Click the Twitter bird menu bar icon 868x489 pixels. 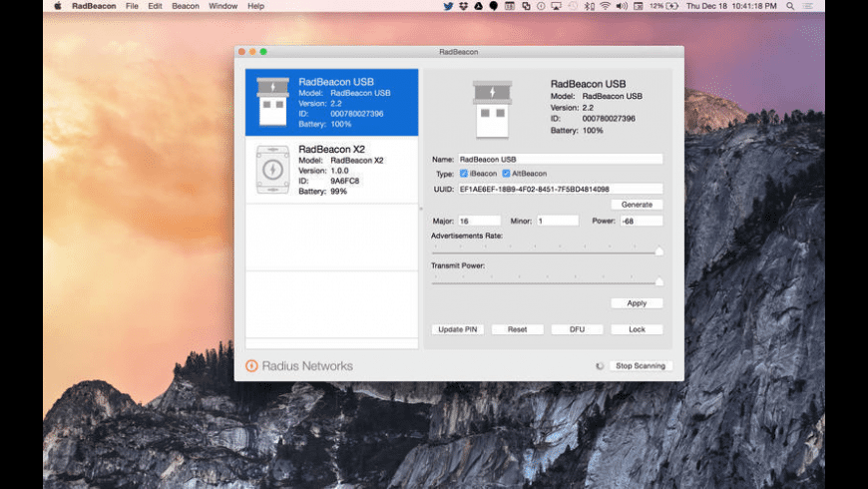point(448,6)
